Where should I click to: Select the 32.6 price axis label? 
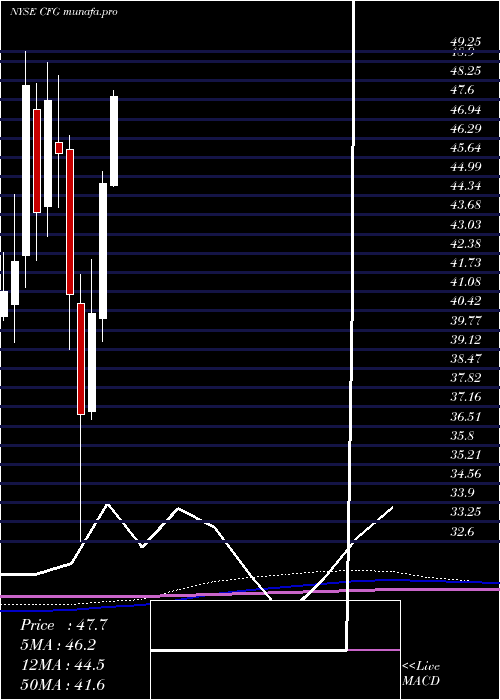462,532
